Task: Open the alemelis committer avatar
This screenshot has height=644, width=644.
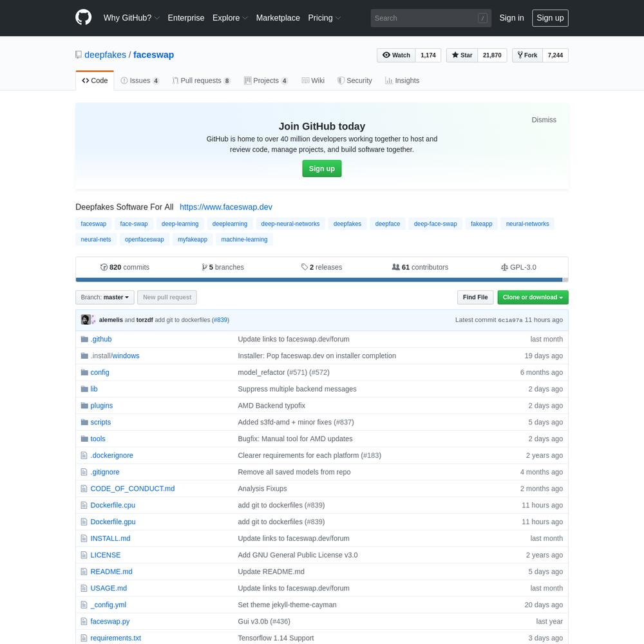Action: pyautogui.click(x=86, y=319)
